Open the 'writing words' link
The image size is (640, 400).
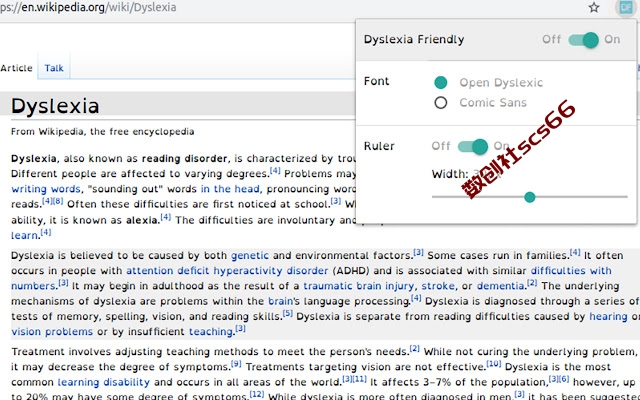pyautogui.click(x=46, y=189)
